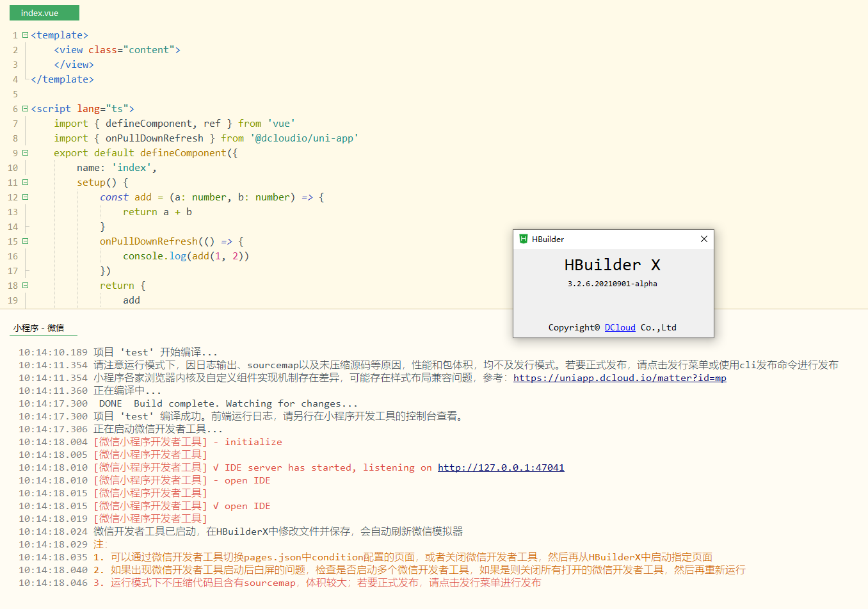The height and width of the screenshot is (609, 868).
Task: Switch to the index.vue editor tab
Action: pyautogui.click(x=44, y=13)
